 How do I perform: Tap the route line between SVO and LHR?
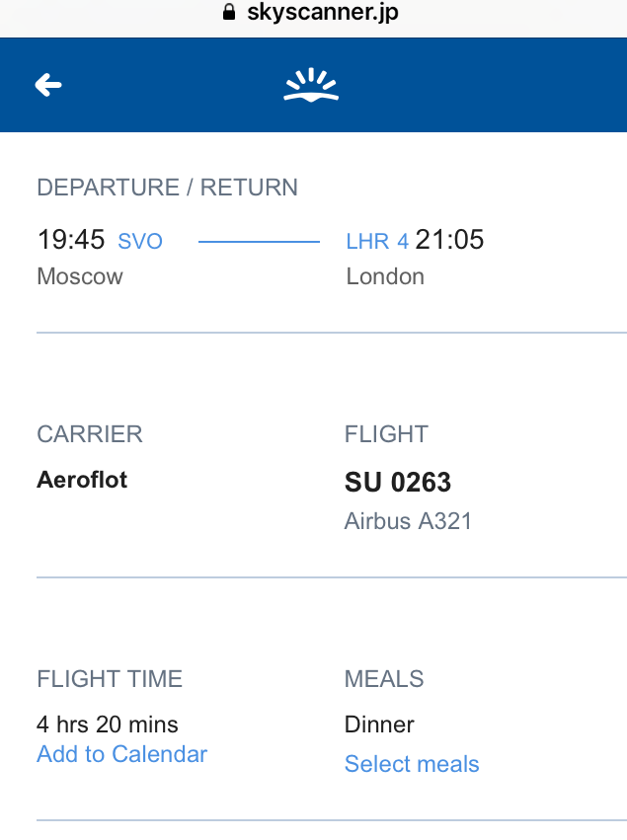click(x=259, y=242)
